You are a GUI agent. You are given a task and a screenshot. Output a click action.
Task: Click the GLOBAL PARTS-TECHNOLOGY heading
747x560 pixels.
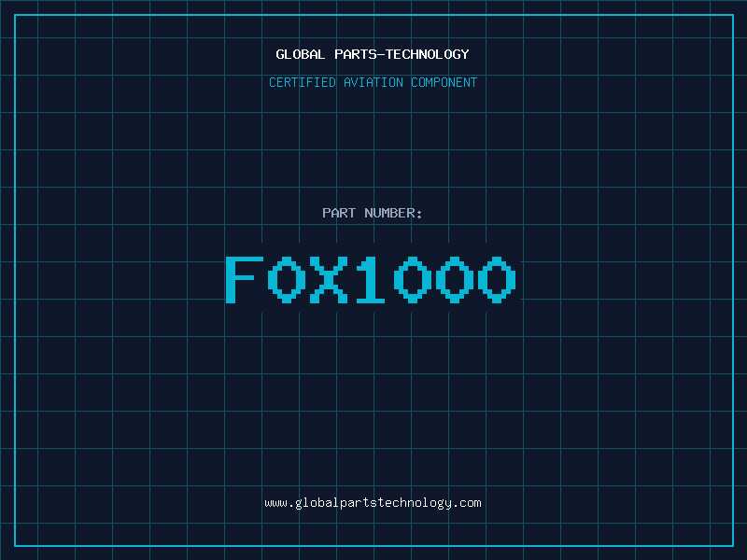click(373, 54)
